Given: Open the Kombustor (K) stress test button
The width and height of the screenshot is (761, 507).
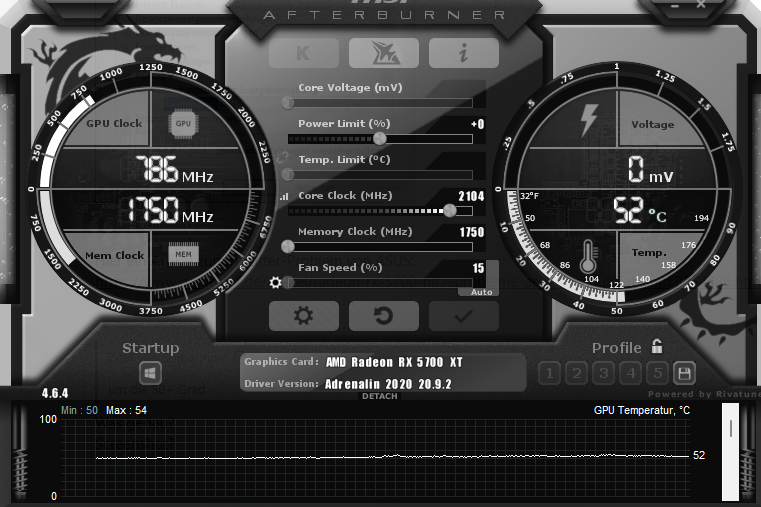Looking at the screenshot, I should point(303,53).
